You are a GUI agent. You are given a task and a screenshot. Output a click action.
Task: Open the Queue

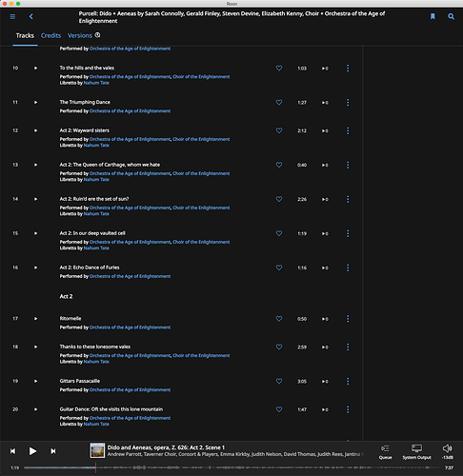click(385, 452)
